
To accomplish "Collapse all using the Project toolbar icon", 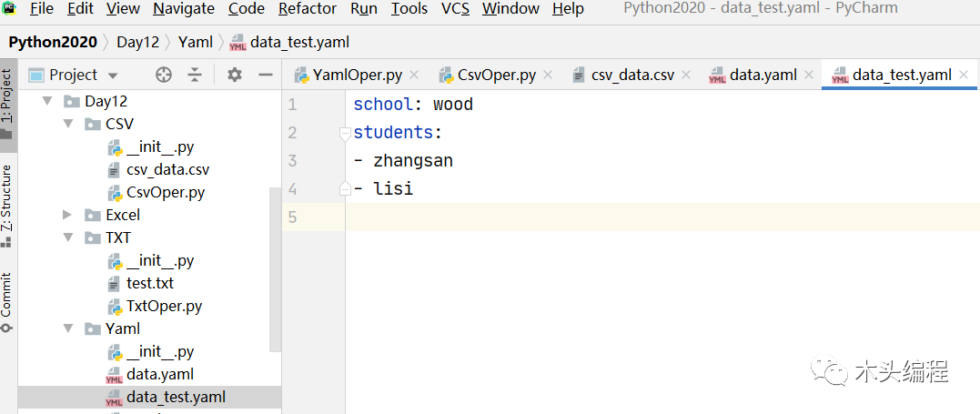I will [x=195, y=75].
